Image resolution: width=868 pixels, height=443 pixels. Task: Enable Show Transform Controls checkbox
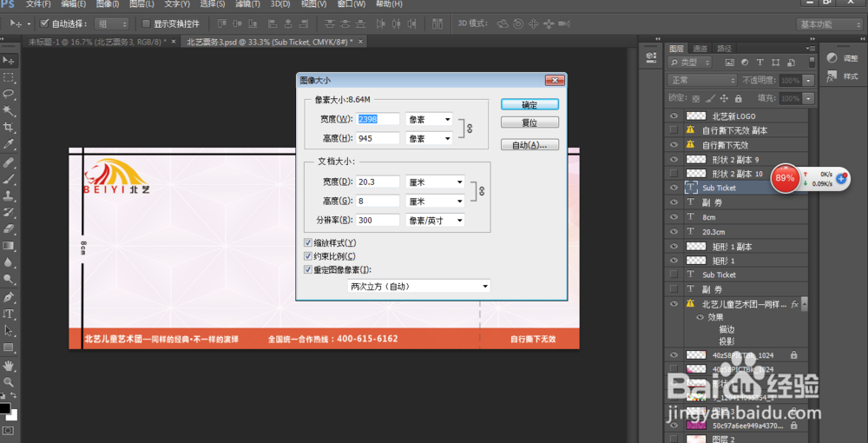[146, 23]
